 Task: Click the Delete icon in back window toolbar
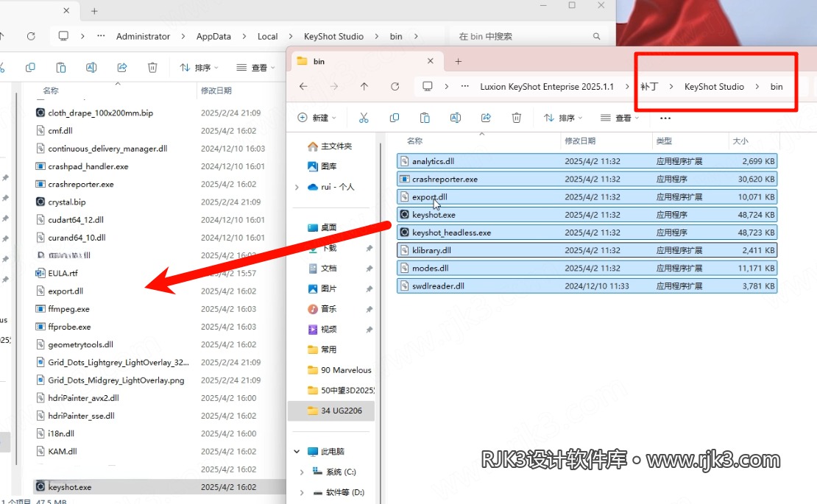point(152,68)
